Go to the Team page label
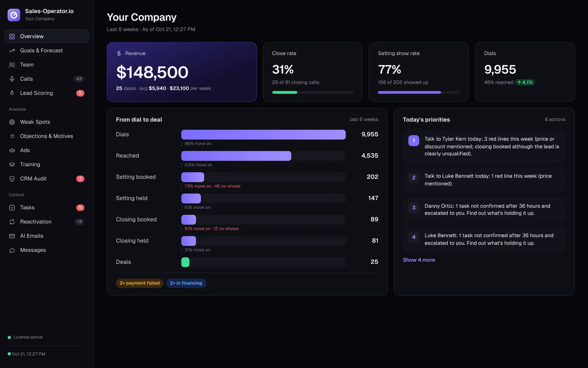Screen dimensions: 588x368 pyautogui.click(x=27, y=65)
